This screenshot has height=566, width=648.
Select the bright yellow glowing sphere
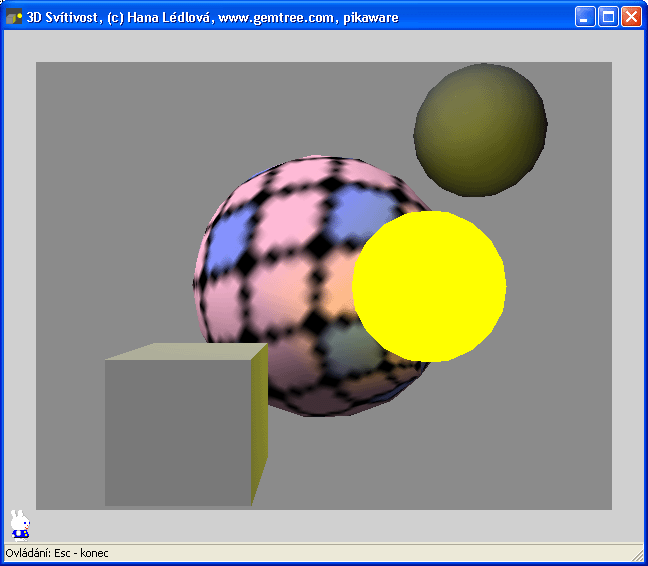[429, 286]
